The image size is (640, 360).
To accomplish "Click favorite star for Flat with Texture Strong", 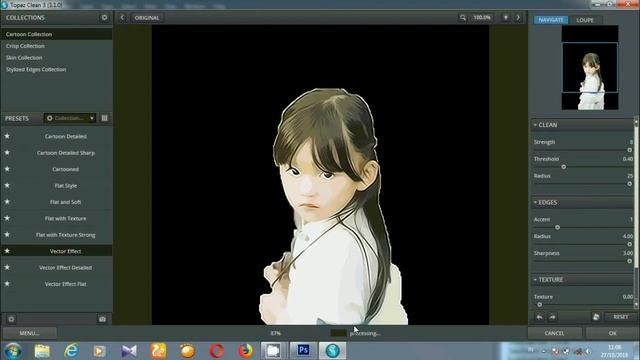I will (x=7, y=234).
